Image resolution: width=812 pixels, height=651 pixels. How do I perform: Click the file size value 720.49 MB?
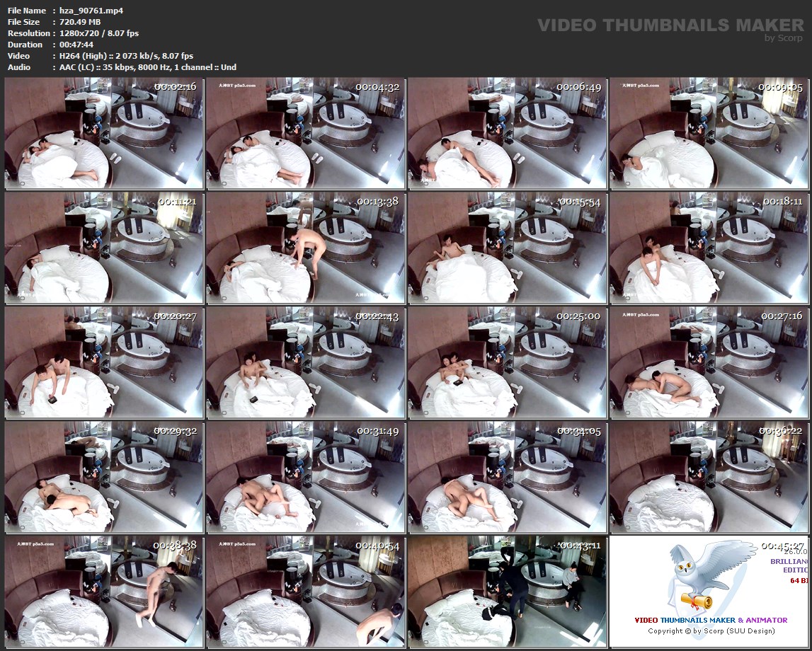80,22
